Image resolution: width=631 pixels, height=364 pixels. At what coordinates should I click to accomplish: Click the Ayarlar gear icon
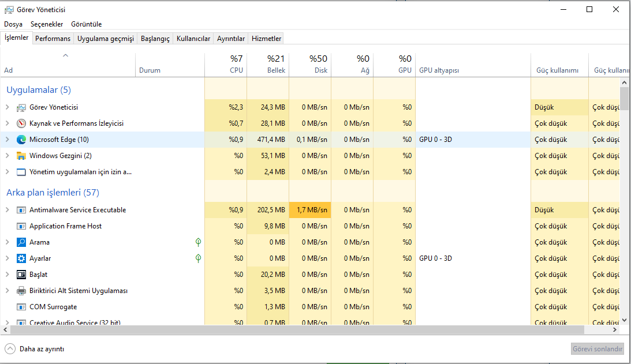21,258
